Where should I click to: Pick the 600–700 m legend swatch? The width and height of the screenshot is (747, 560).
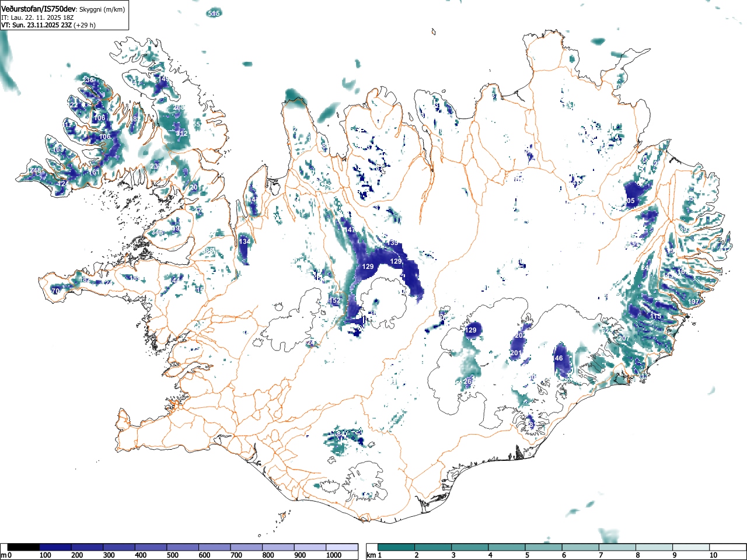coord(215,547)
